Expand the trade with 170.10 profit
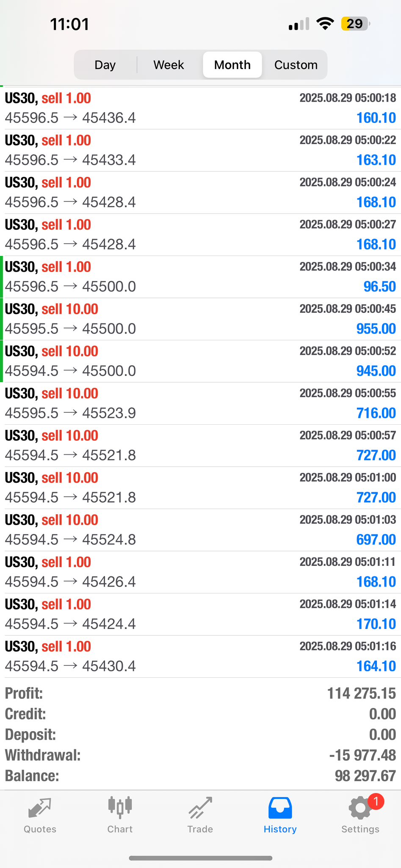Image resolution: width=401 pixels, height=868 pixels. tap(200, 614)
